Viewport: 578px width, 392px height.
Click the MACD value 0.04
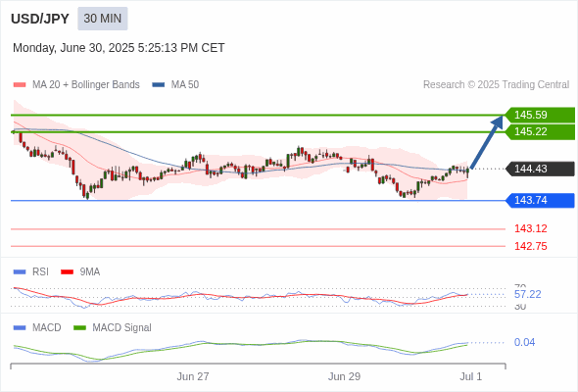524,342
